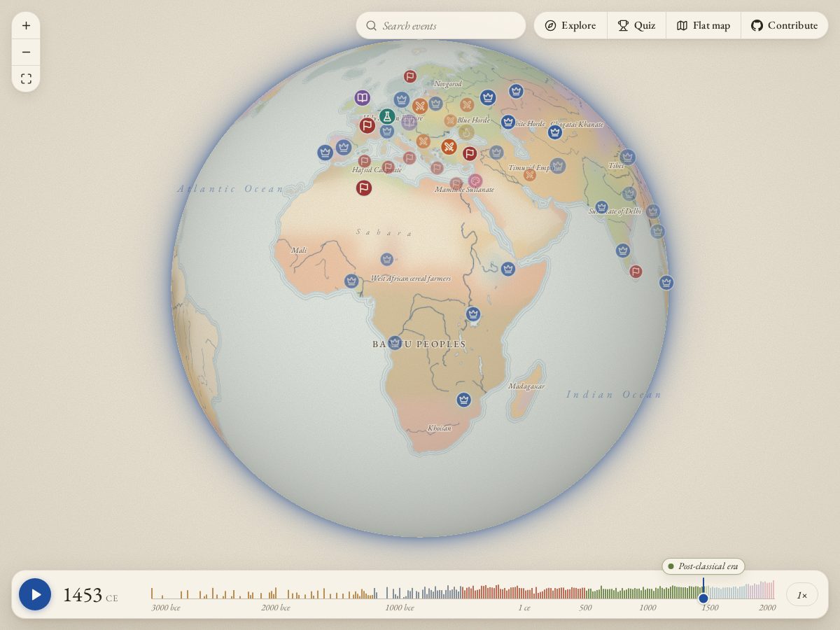Click the 1453 CE year display
Screen dimensions: 840x630
[x=90, y=595]
